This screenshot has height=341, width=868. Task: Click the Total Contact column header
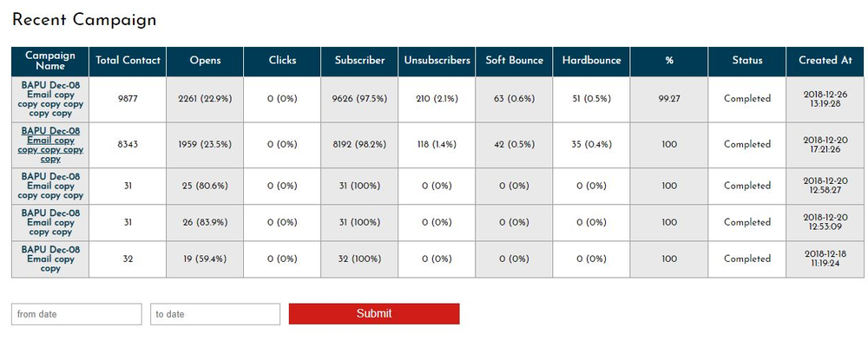pyautogui.click(x=128, y=61)
